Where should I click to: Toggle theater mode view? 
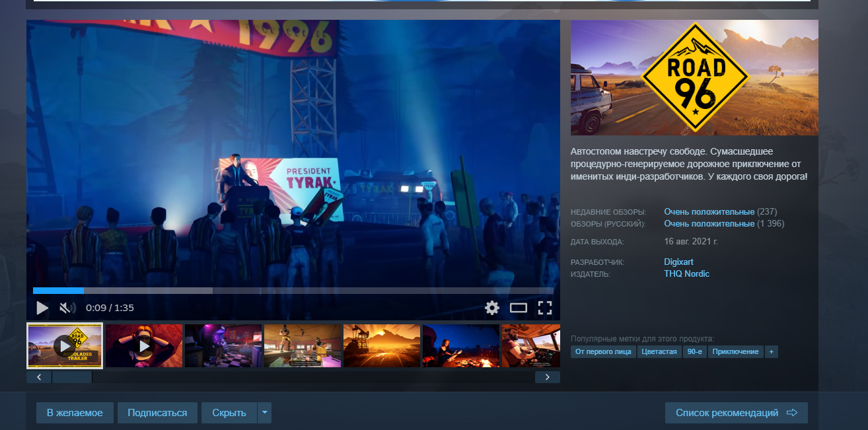tap(519, 308)
